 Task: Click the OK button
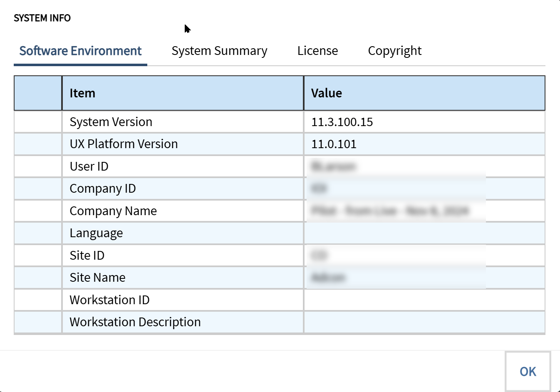[x=528, y=371]
